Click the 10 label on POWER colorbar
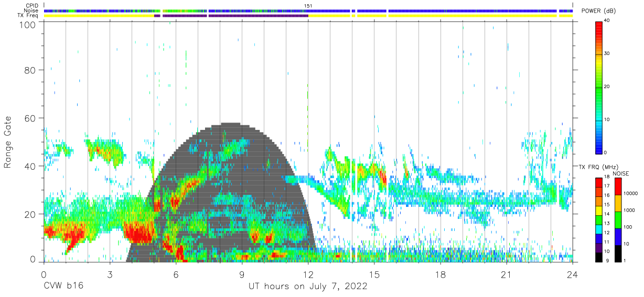644x297 pixels. 607,119
